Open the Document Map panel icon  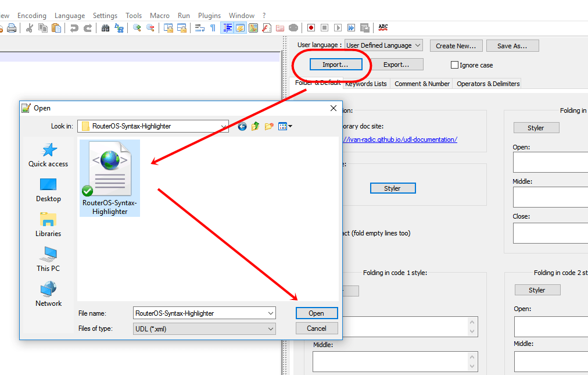[253, 28]
